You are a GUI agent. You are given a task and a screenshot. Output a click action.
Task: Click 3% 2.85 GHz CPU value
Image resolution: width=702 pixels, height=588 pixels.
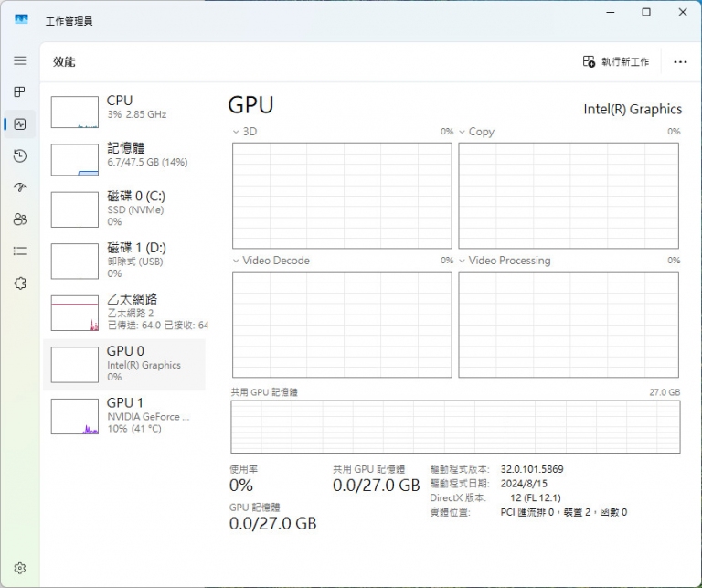pos(136,114)
